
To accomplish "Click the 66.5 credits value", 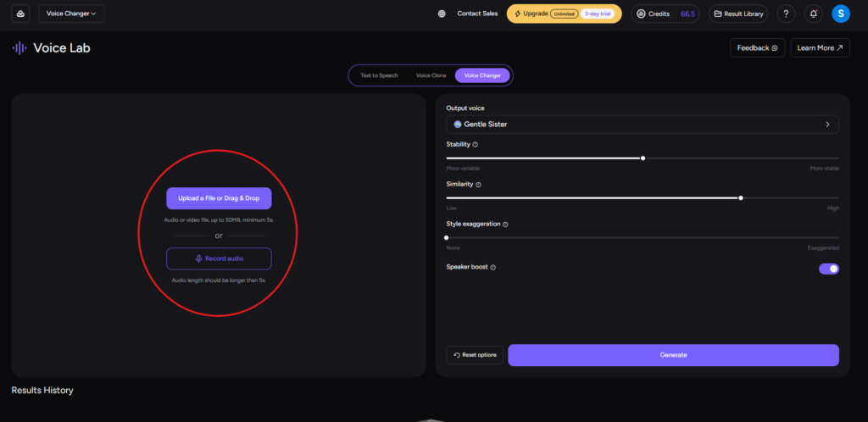I will click(687, 14).
